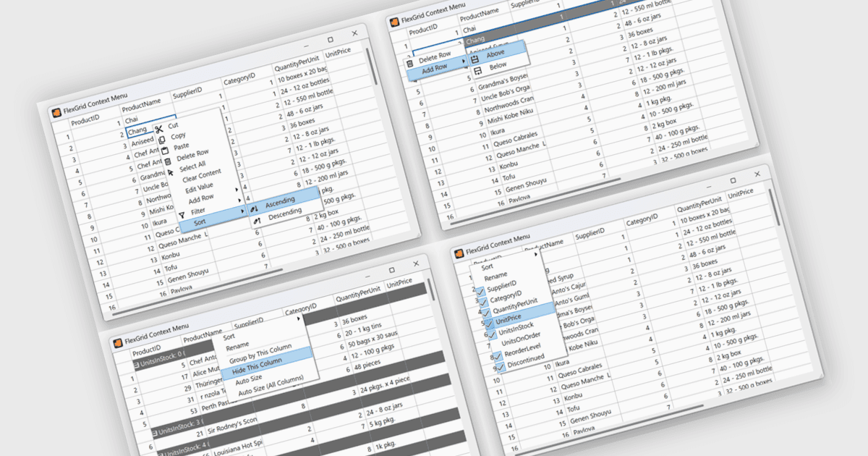Choose Paste with the clipboard icon

(x=181, y=145)
